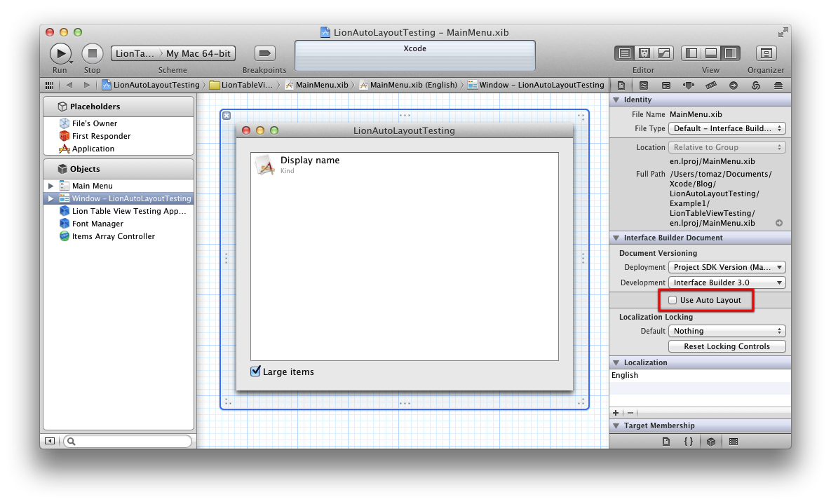Open the Development version dropdown

click(x=727, y=282)
